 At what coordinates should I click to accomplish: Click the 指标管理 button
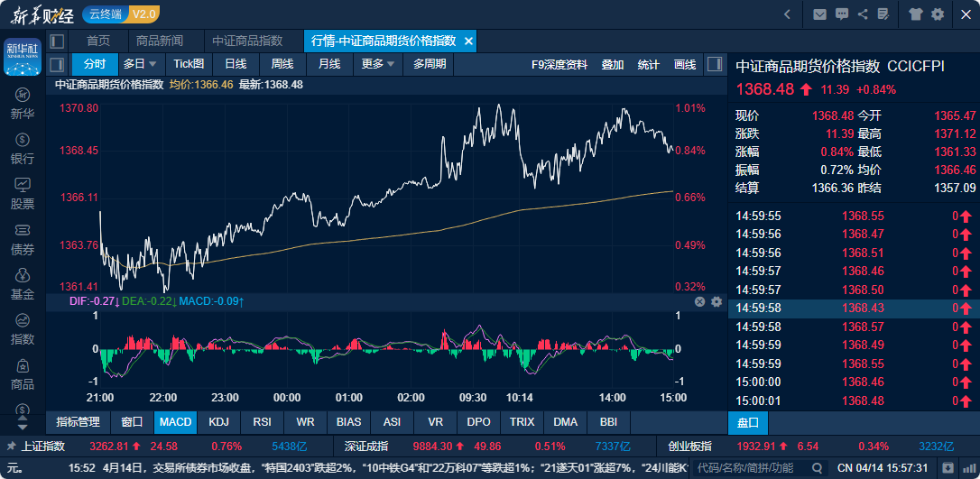pyautogui.click(x=78, y=421)
